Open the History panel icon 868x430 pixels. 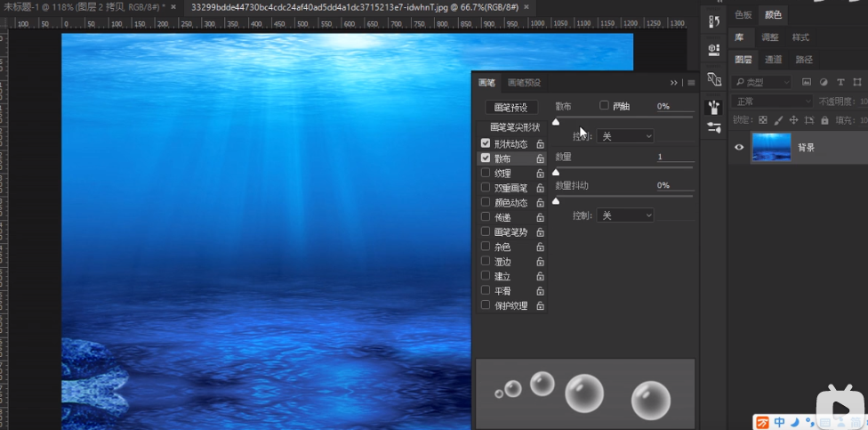(x=713, y=20)
